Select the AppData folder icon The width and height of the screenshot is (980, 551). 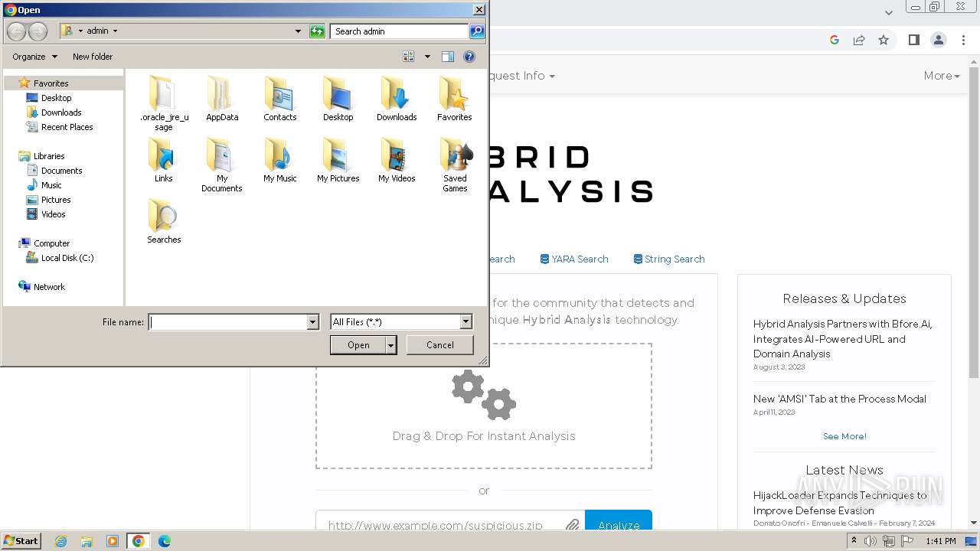(222, 98)
